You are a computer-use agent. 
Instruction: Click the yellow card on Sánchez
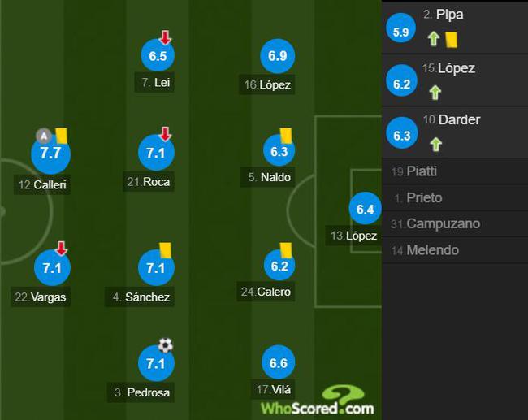click(x=166, y=250)
